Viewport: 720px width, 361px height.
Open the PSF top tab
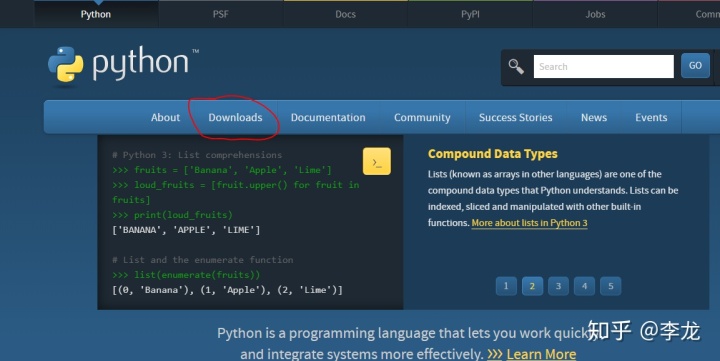[220, 14]
